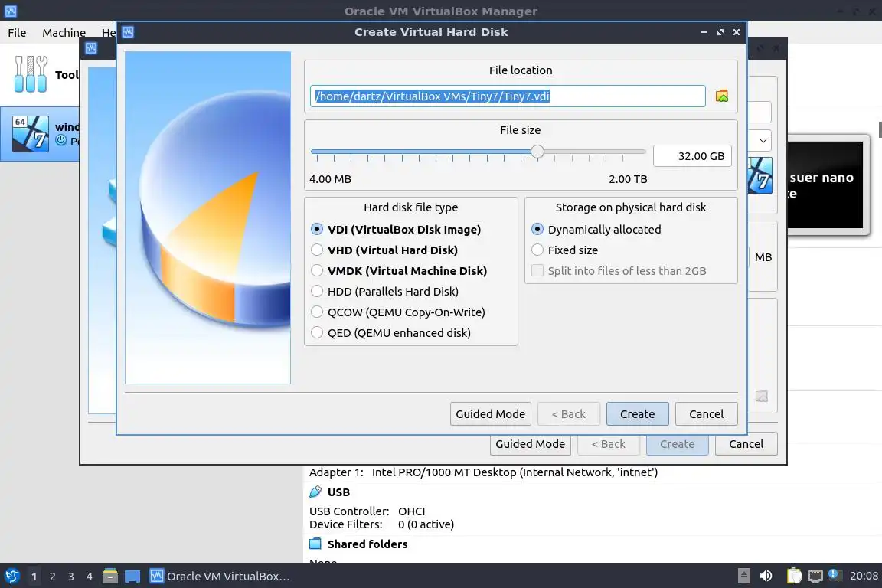Open the File menu
Viewport: 882px width, 588px height.
coord(17,33)
